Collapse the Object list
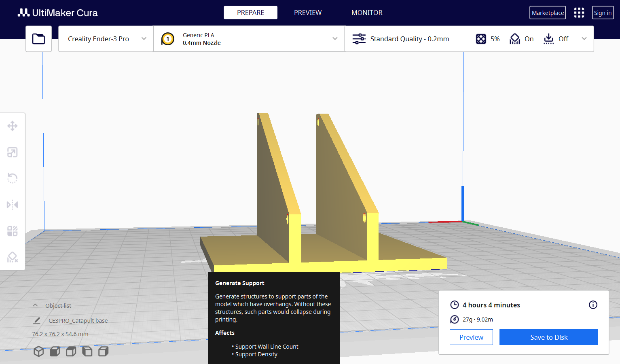The height and width of the screenshot is (364, 620). point(35,305)
